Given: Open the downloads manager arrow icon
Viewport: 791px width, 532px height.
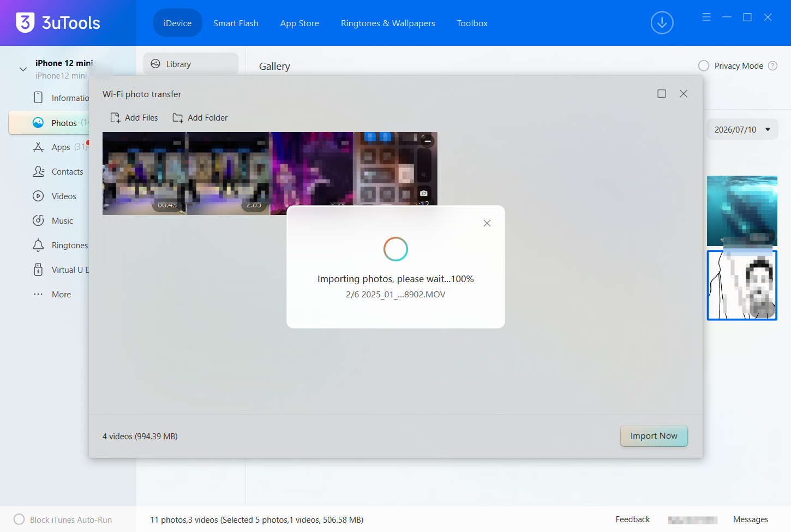Looking at the screenshot, I should coord(662,23).
